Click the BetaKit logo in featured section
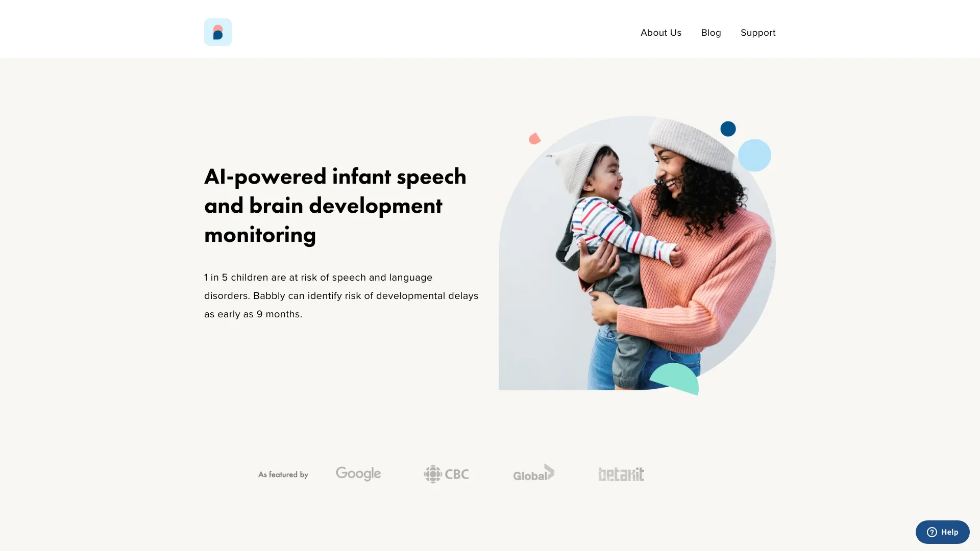 point(621,474)
